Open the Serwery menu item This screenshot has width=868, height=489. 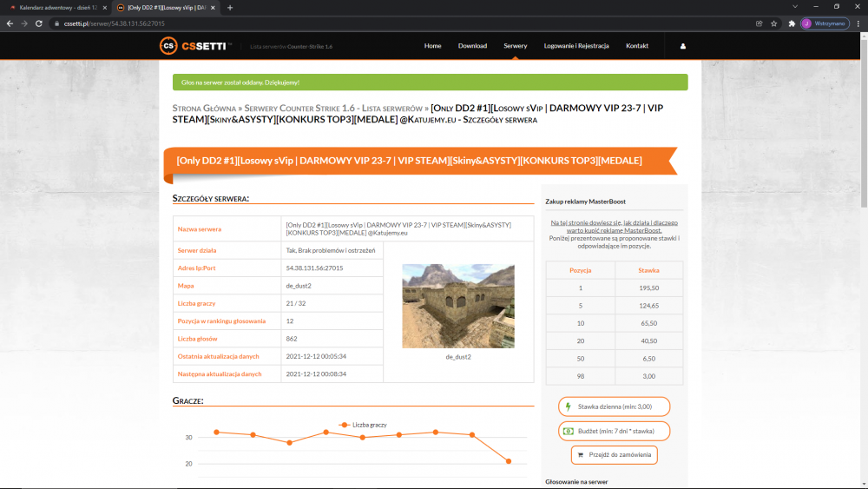tap(515, 46)
